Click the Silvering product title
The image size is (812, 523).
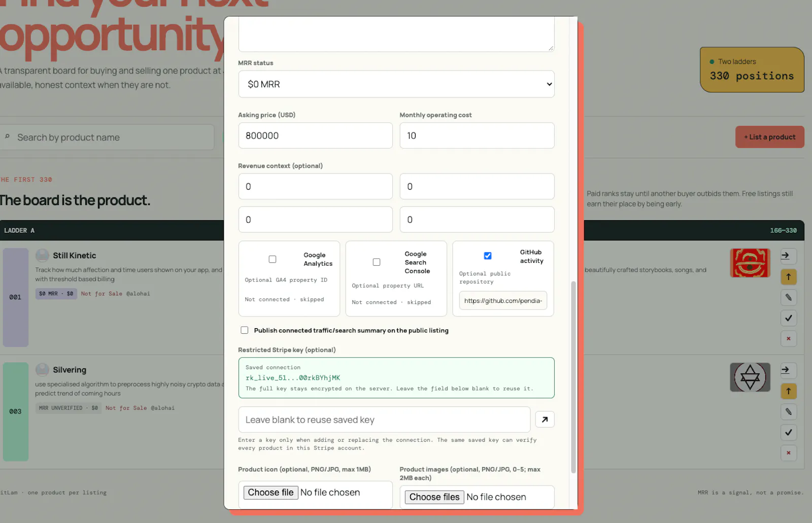70,370
